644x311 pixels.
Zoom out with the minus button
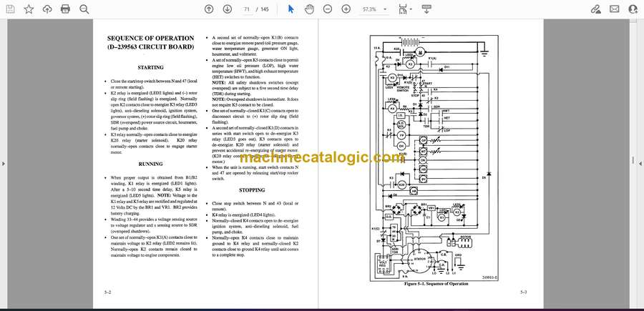coord(327,9)
